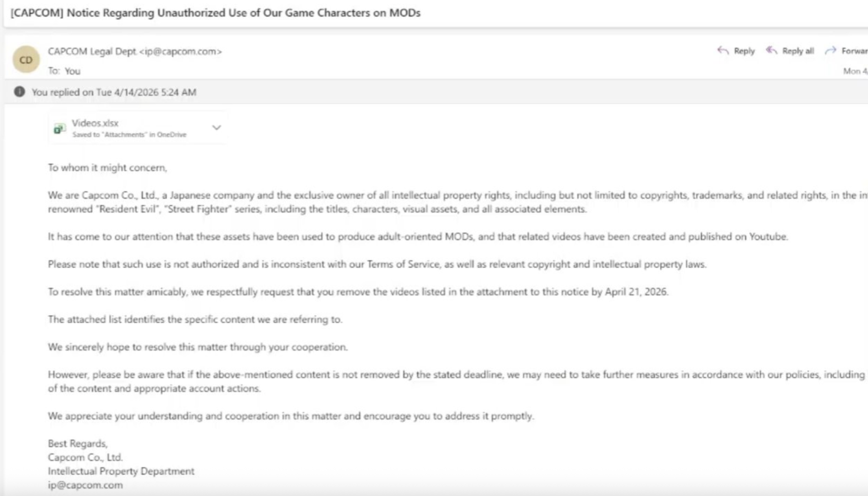Click the "To: You" recipient line
The height and width of the screenshot is (496, 868).
[64, 71]
